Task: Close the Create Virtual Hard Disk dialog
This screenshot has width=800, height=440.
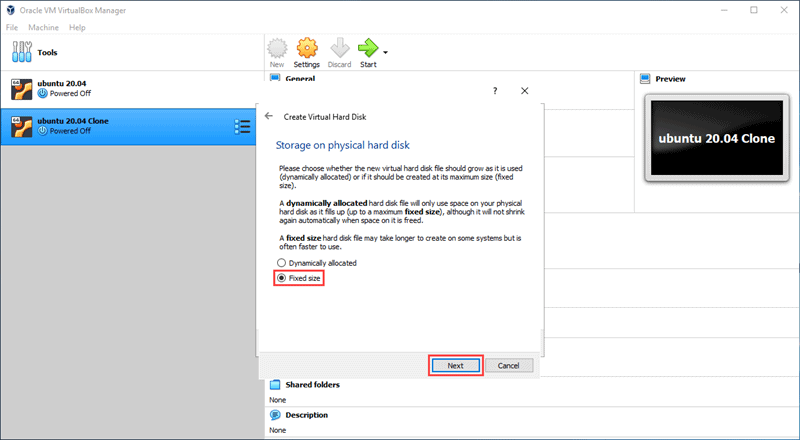Action: 524,91
